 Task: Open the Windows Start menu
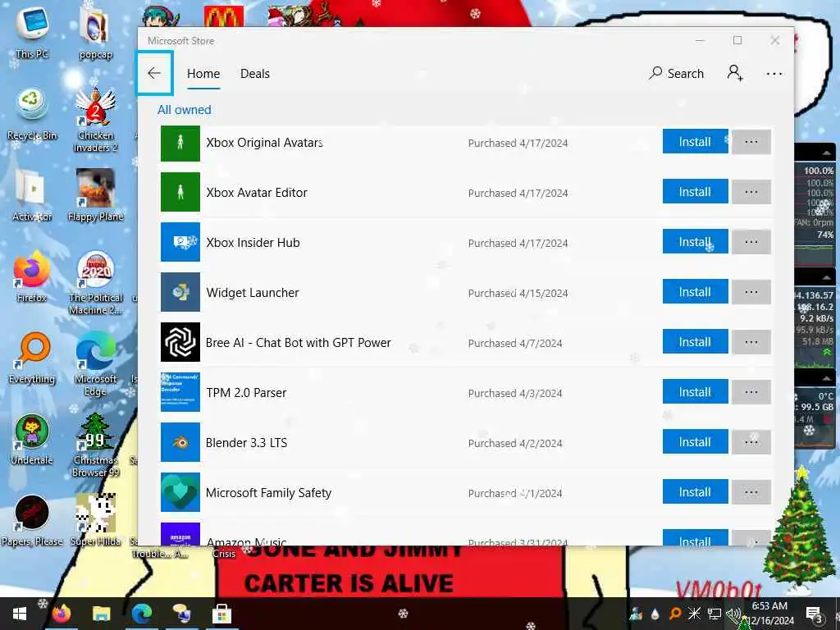[20, 614]
